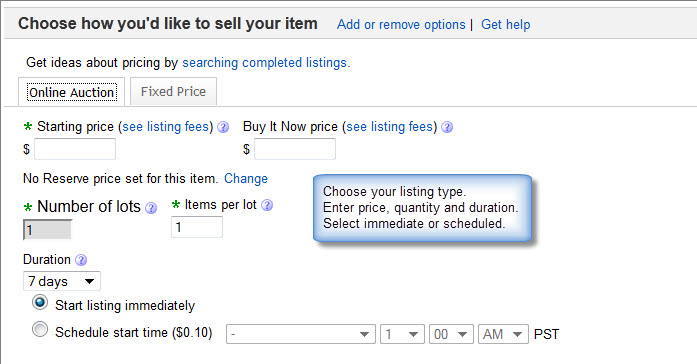Focus the Items per lot field
Image resolution: width=697 pixels, height=364 pixels.
click(197, 227)
